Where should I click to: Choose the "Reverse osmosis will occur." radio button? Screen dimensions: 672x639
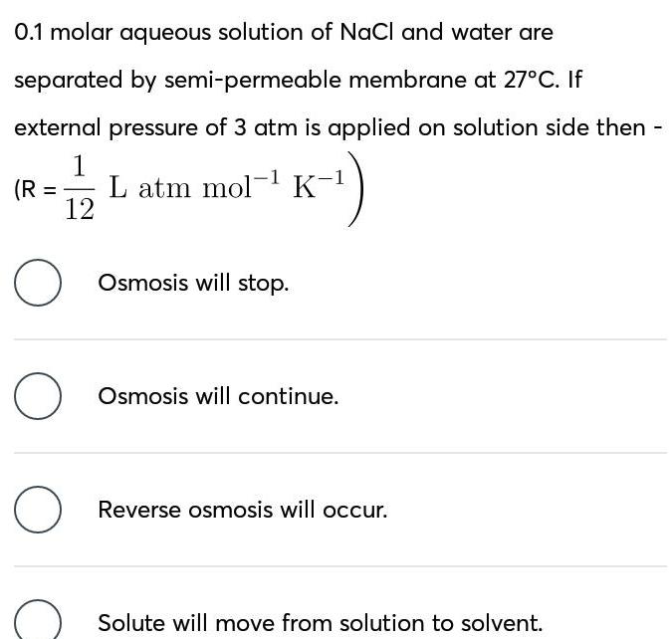[x=39, y=511]
